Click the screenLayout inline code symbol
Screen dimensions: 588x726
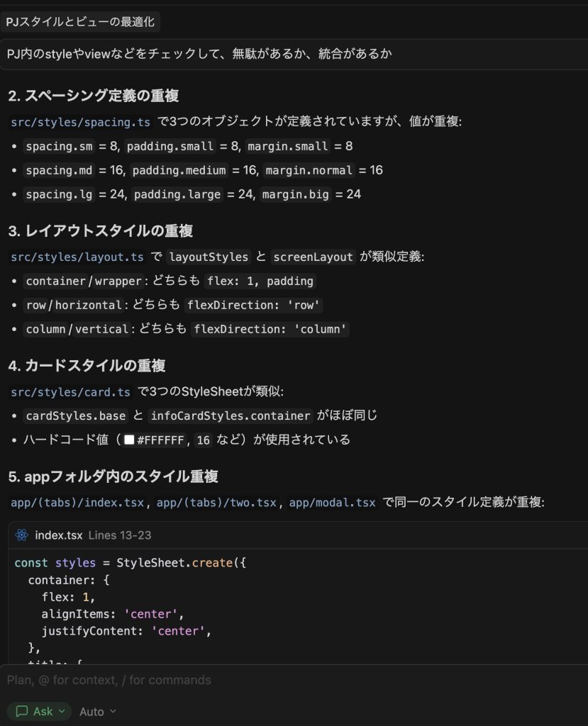click(313, 257)
